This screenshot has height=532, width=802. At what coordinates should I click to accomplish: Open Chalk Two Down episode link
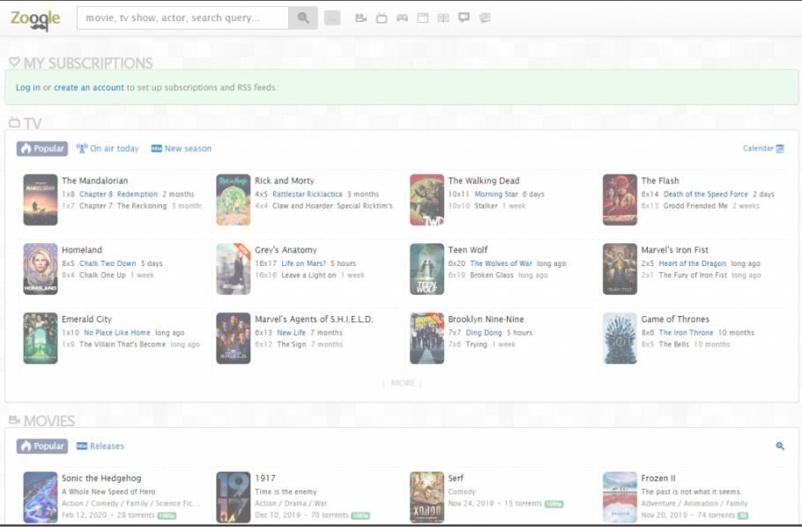pyautogui.click(x=108, y=263)
